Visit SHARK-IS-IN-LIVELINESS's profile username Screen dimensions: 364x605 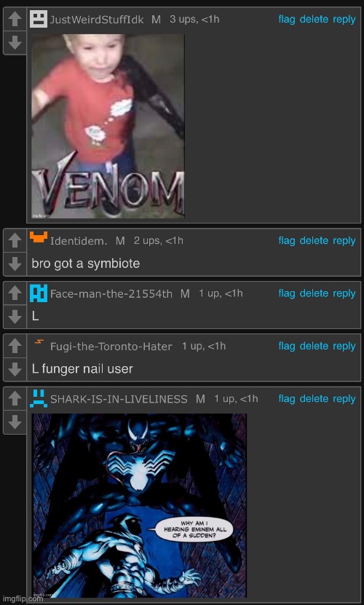(x=119, y=399)
